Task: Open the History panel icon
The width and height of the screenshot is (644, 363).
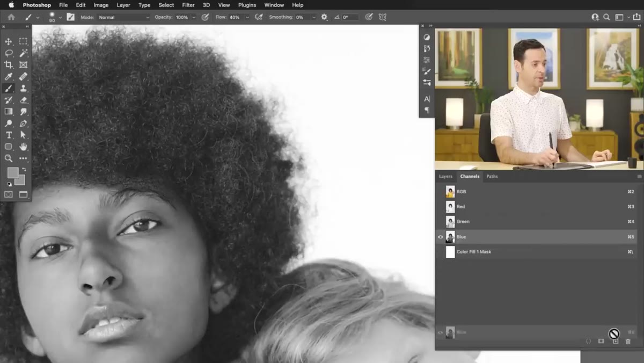Action: 427,49
